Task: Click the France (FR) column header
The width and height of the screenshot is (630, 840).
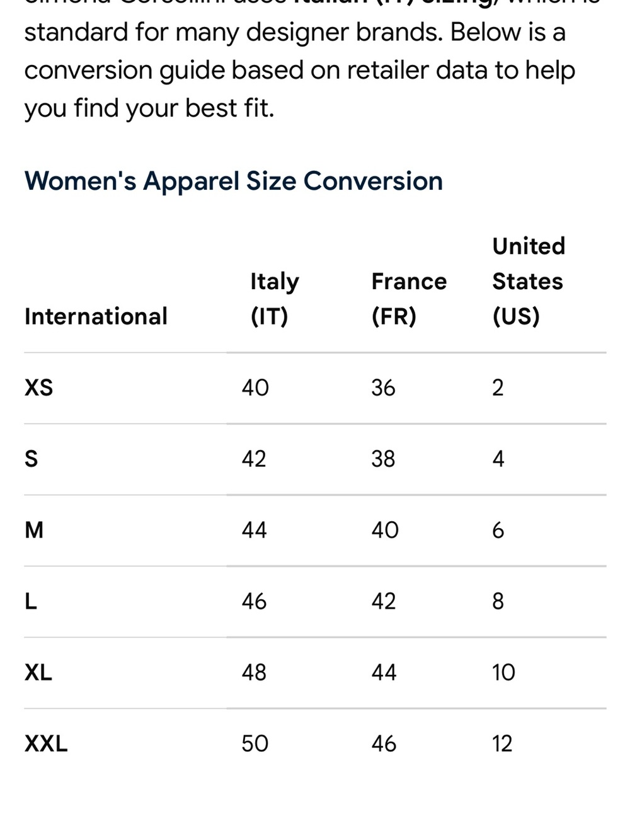Action: coord(409,299)
